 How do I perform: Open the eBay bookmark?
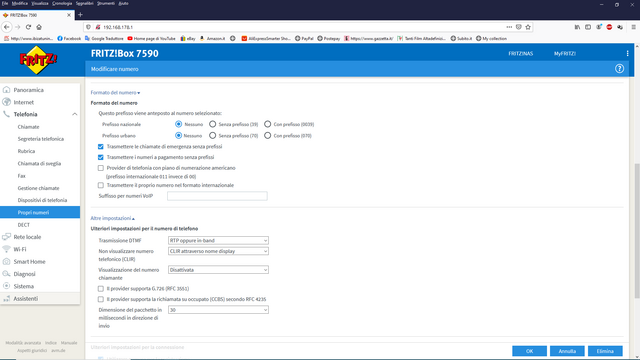tap(188, 38)
